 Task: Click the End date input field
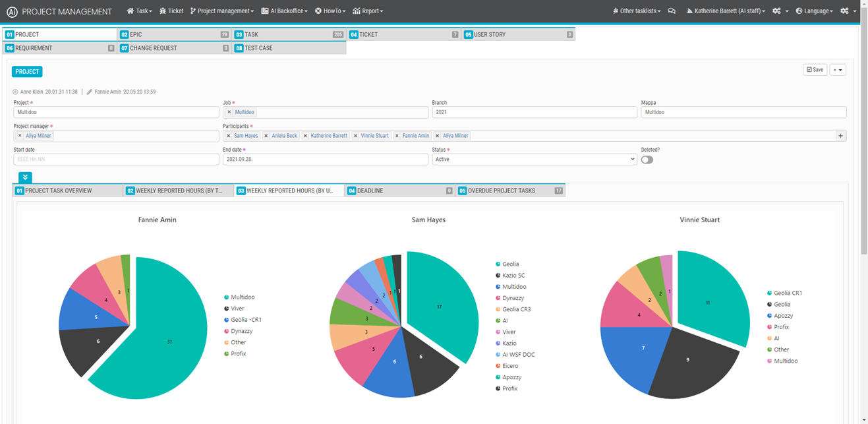(326, 160)
